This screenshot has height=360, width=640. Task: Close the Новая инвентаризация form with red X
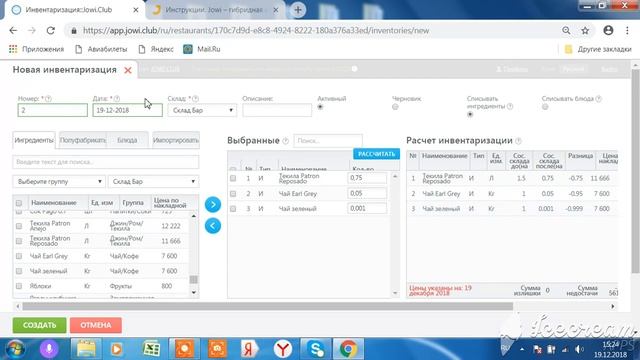[x=128, y=70]
